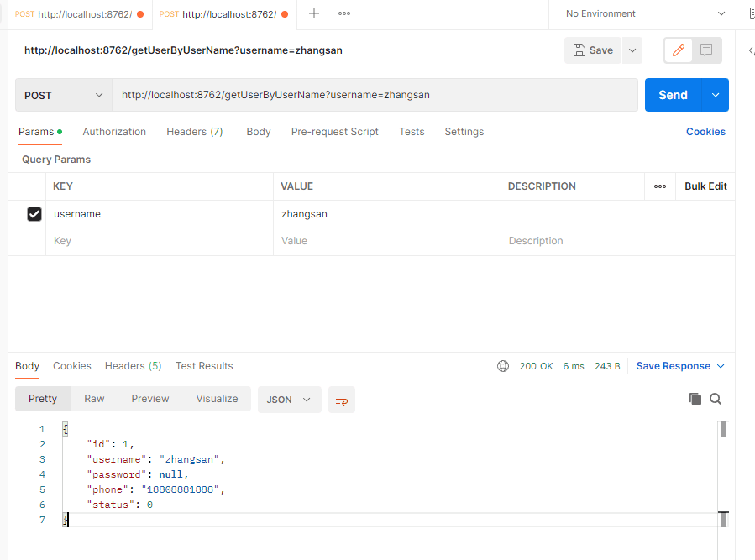Open response Headers (5) tab
The height and width of the screenshot is (560, 755).
pyautogui.click(x=133, y=366)
